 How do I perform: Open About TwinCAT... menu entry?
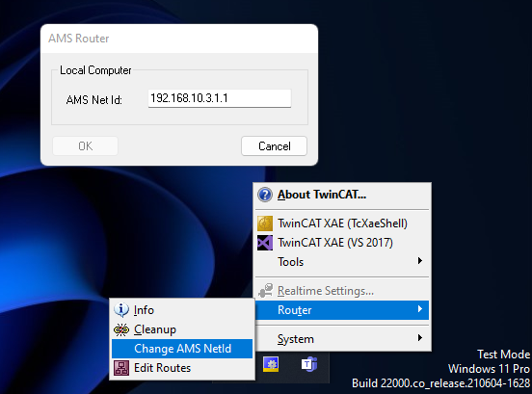pos(342,195)
